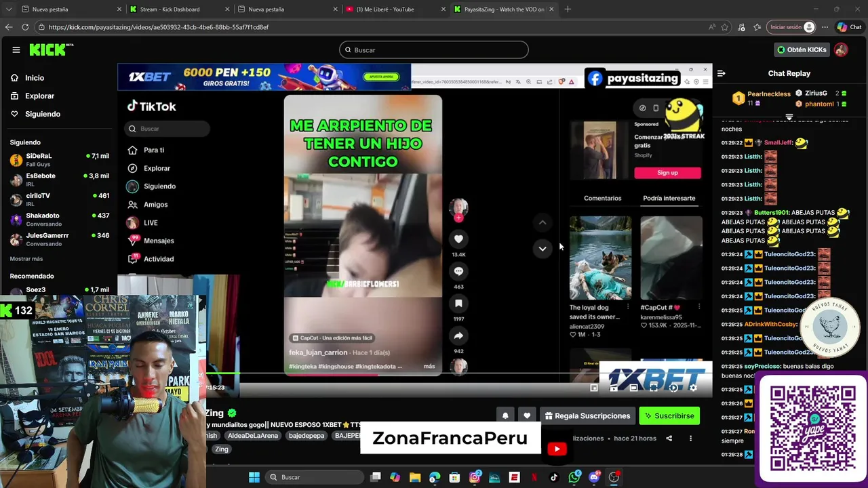Open SiDeRaL channel in Siguiendo list
Viewport: 868px width, 488px height.
60,159
